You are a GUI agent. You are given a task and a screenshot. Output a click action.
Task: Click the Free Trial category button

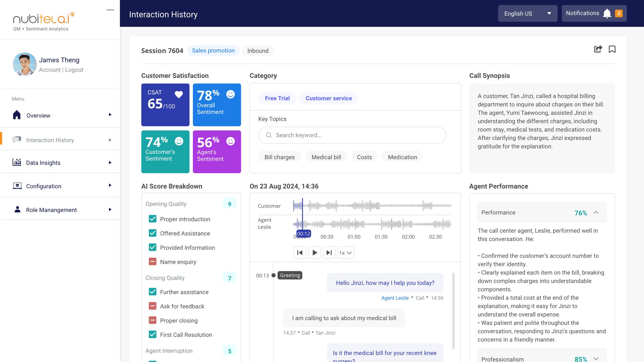pyautogui.click(x=277, y=98)
